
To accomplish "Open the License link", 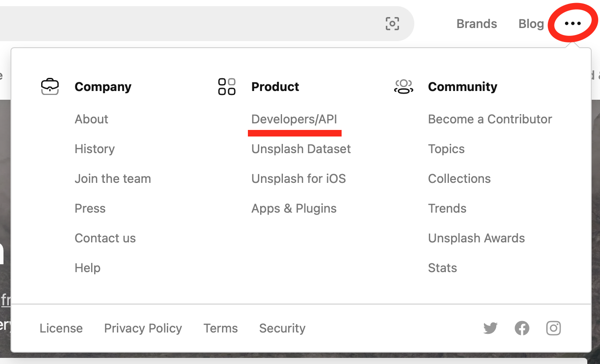I will point(61,328).
